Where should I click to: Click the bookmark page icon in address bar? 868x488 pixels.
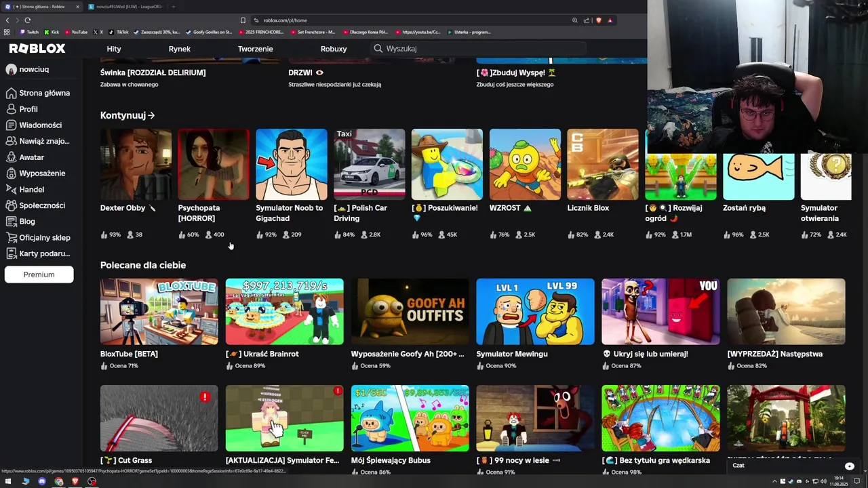pyautogui.click(x=243, y=20)
